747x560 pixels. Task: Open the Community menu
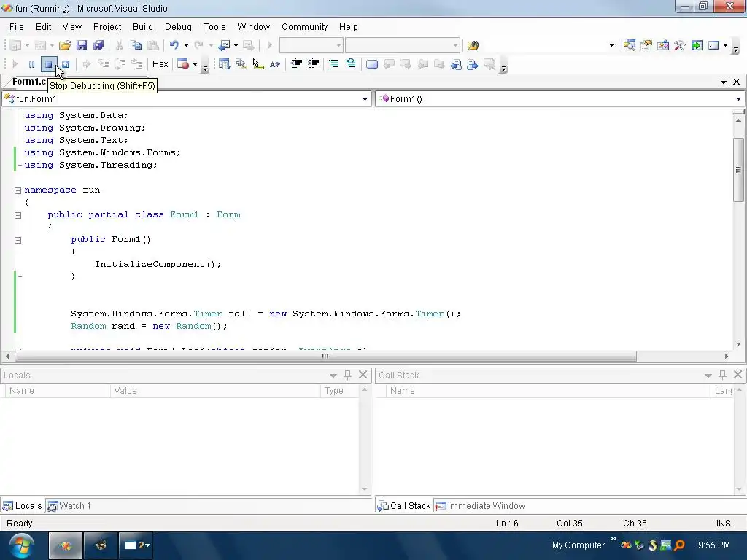pos(304,27)
